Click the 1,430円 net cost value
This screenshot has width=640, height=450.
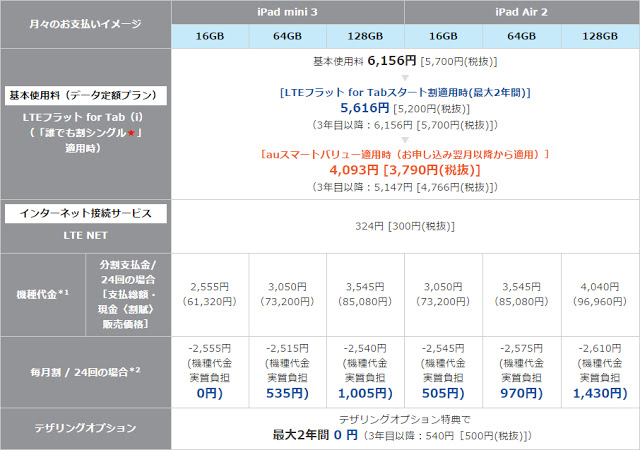600,393
